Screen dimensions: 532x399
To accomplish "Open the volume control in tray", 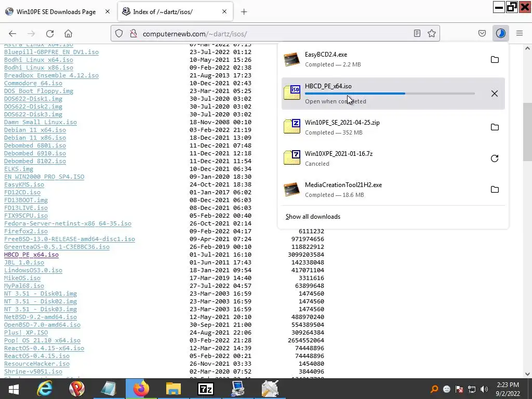I will (484, 389).
